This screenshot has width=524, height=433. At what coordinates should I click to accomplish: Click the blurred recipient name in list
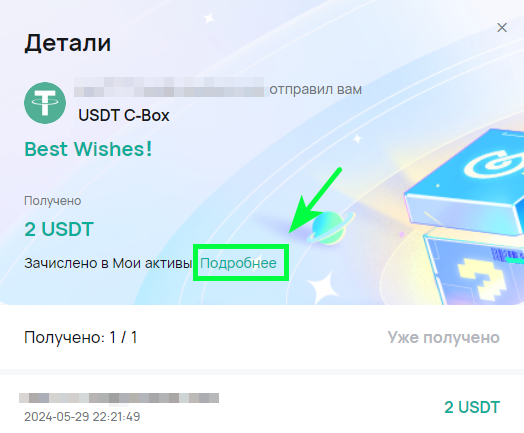click(x=119, y=398)
